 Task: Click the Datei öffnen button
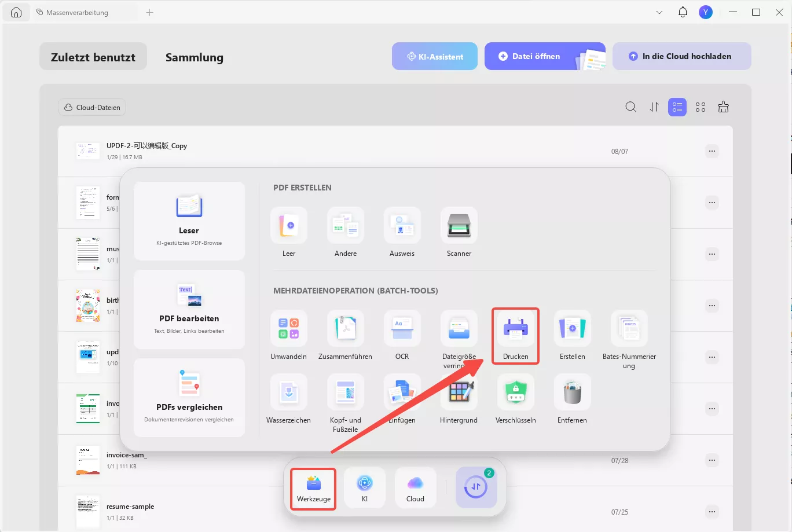point(545,56)
